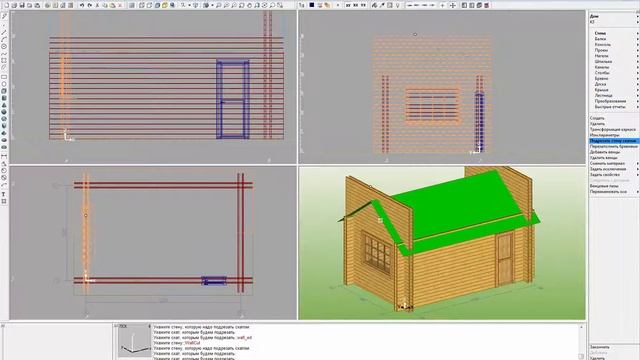This screenshot has width=640, height=360.
Task: Click the pencil sketch tool atop left toolbar
Action: pos(4,16)
